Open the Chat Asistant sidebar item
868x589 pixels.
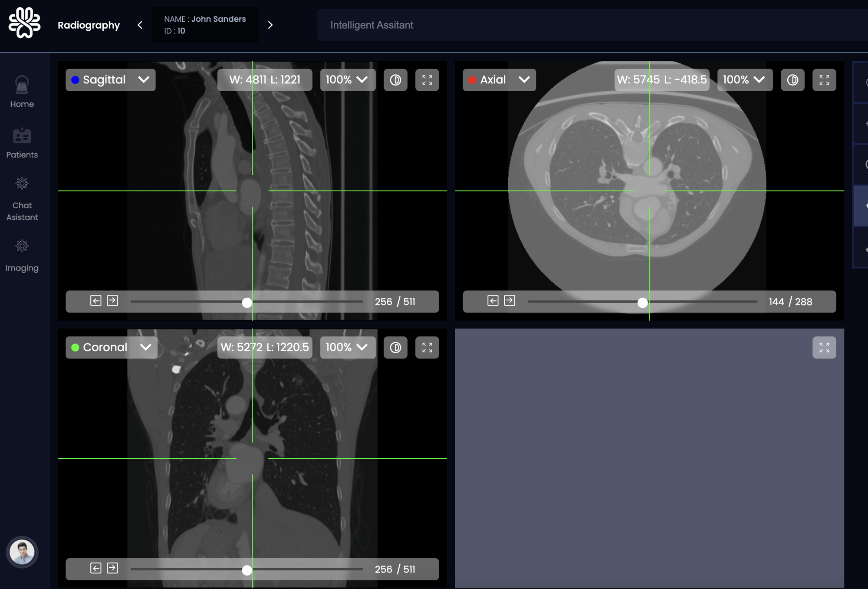[22, 199]
